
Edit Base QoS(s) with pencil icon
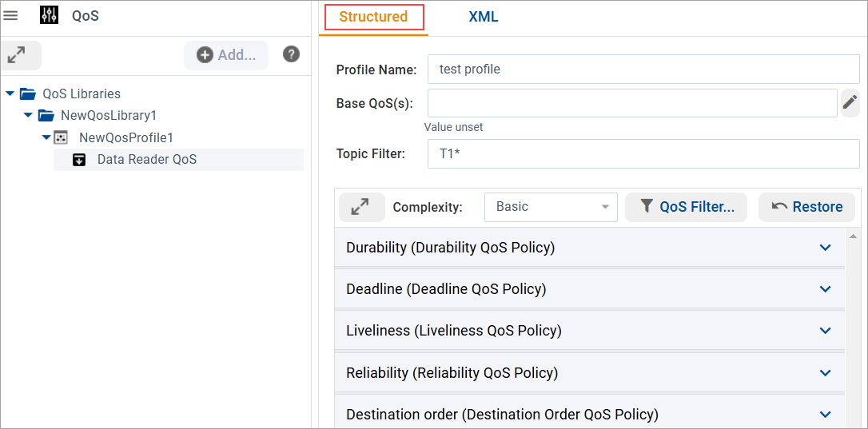pyautogui.click(x=850, y=102)
